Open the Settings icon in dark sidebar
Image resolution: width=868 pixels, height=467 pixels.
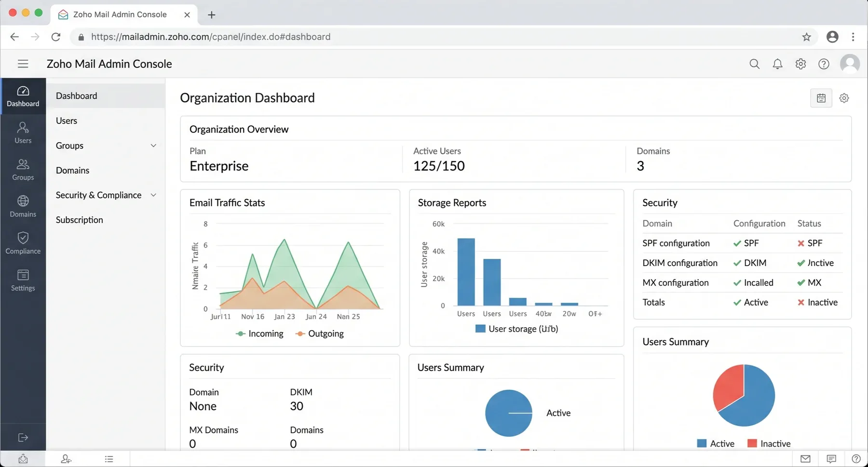coord(23,280)
